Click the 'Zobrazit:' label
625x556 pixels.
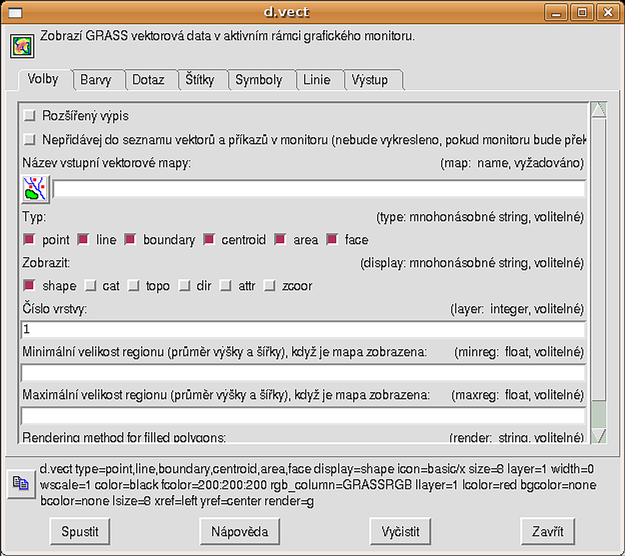[x=46, y=263]
